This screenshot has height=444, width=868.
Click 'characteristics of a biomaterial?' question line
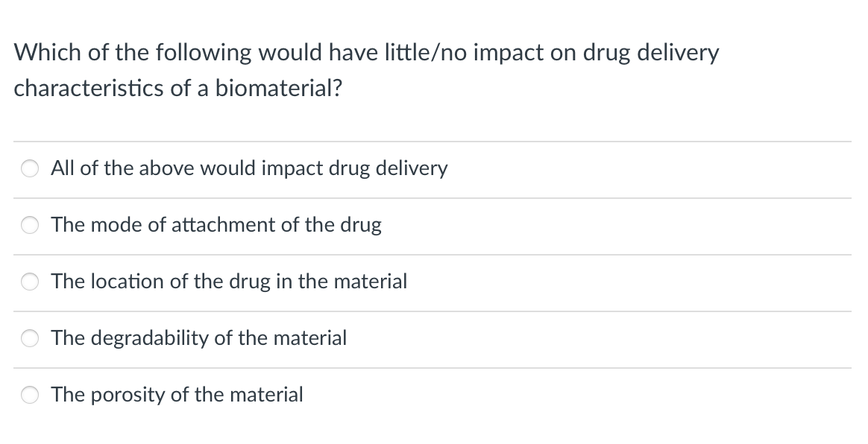(179, 88)
